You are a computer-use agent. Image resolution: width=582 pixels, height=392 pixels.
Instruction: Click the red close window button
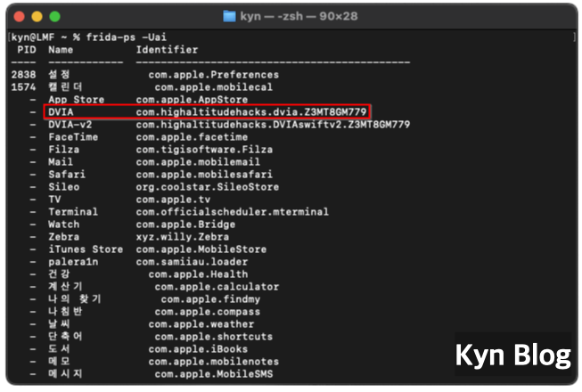pos(20,17)
